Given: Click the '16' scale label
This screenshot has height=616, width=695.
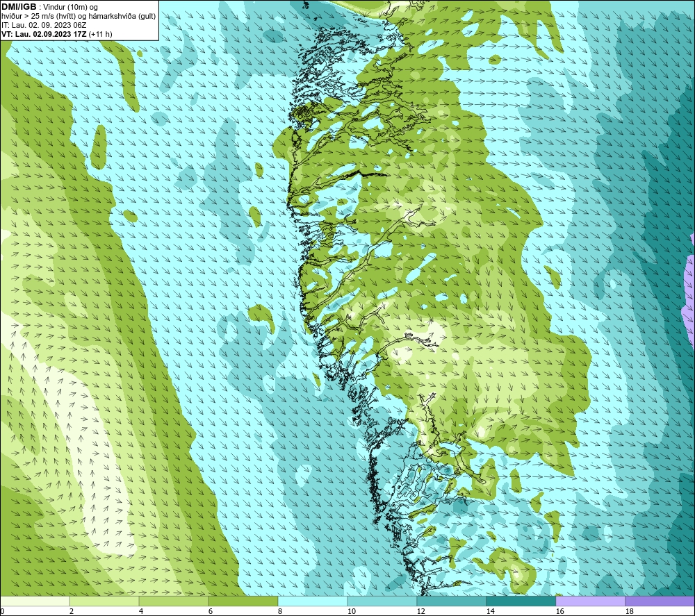Looking at the screenshot, I should pos(559,611).
